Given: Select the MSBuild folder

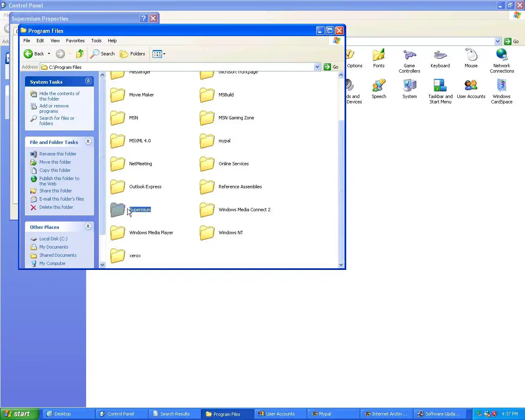Looking at the screenshot, I should [217, 95].
